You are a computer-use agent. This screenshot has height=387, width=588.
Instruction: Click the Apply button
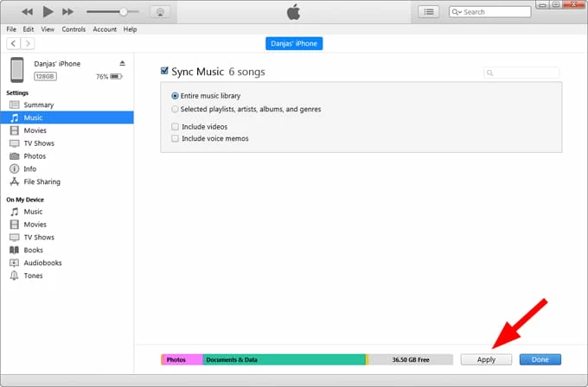pyautogui.click(x=486, y=359)
